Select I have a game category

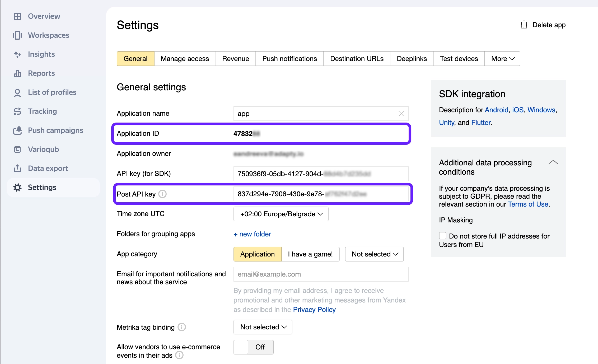coord(310,254)
